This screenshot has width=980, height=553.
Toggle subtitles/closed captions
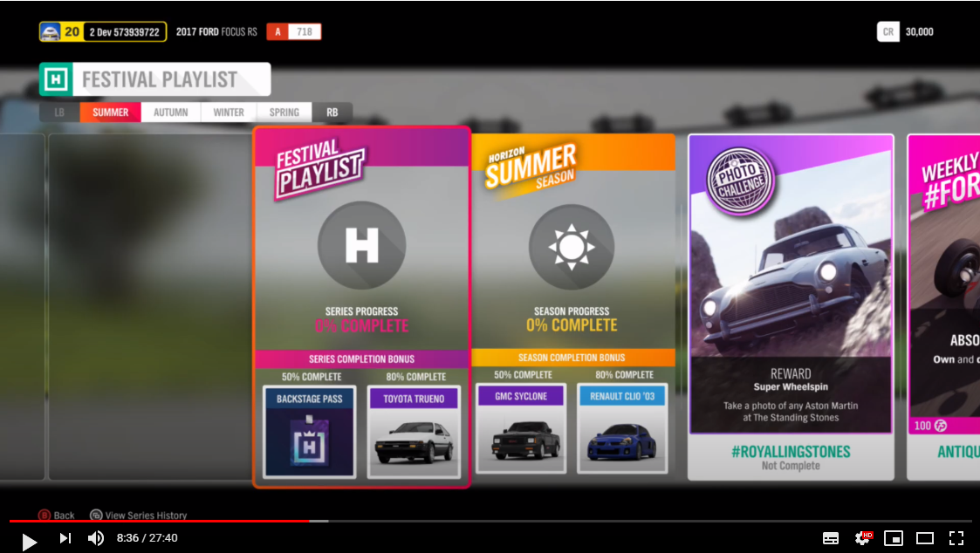tap(831, 538)
